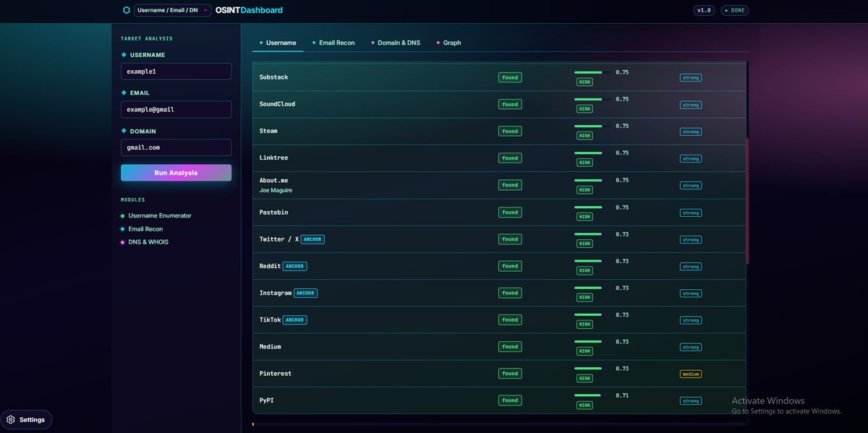Click the found badge in SoundCloud row
The image size is (868, 433).
(x=510, y=104)
